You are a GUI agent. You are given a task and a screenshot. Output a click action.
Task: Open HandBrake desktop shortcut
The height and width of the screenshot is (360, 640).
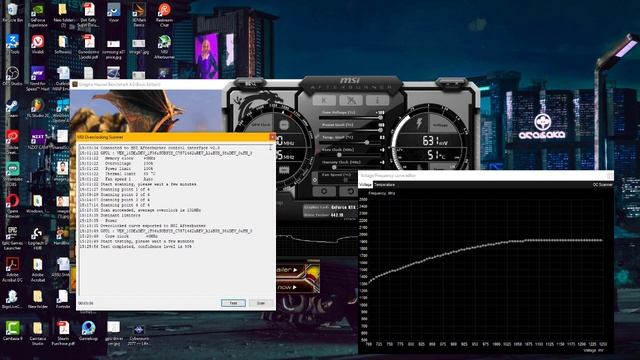62,236
